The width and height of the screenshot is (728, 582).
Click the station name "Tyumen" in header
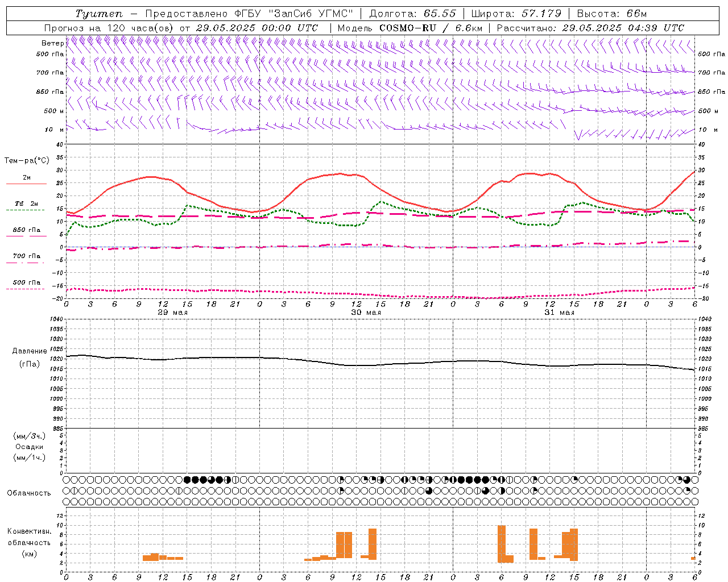99,14
